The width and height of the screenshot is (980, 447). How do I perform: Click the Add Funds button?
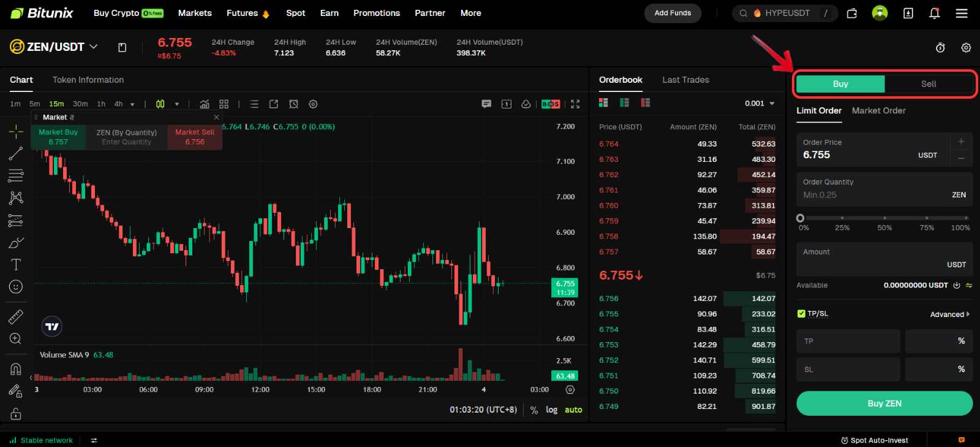click(x=673, y=13)
